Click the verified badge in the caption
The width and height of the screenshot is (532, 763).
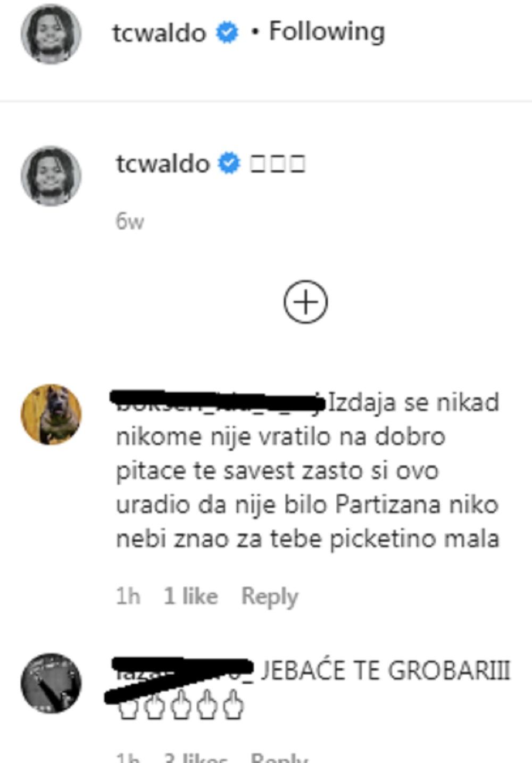tap(230, 163)
